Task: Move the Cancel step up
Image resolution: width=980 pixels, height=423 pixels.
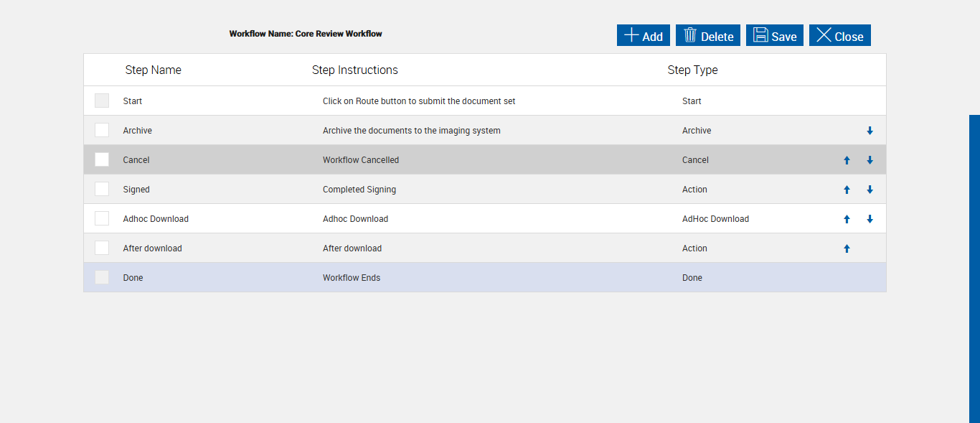Action: 847,160
